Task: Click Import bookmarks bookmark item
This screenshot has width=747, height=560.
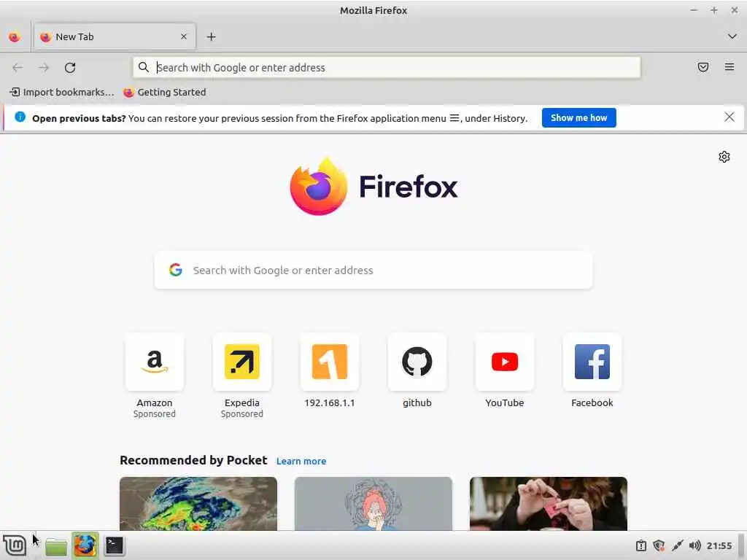Action: point(62,93)
